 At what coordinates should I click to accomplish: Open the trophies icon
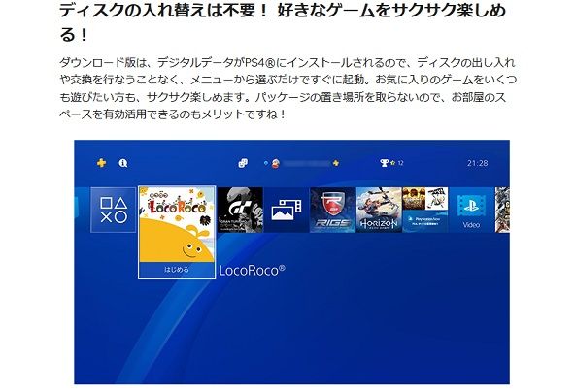[x=384, y=163]
